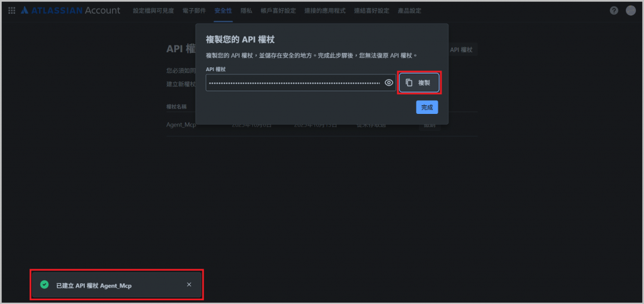Open the 帳戶喜好設定 tab

click(278, 11)
